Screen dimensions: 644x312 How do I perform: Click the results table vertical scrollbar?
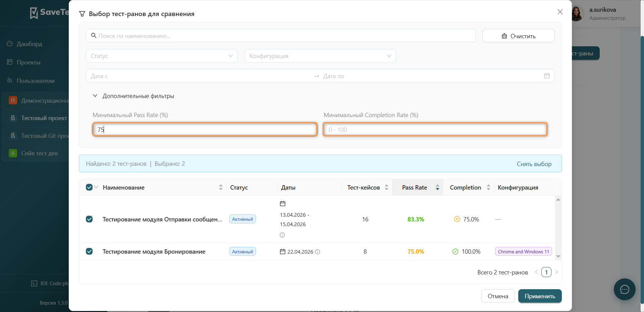tap(558, 228)
